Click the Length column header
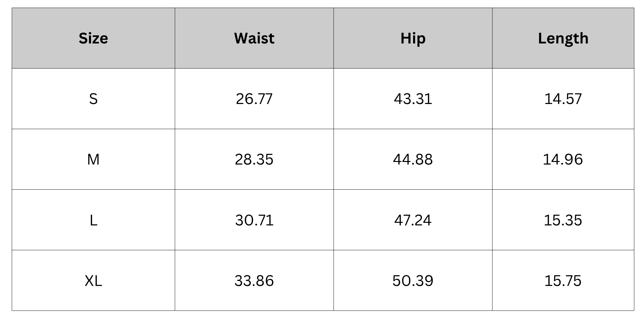 [563, 38]
